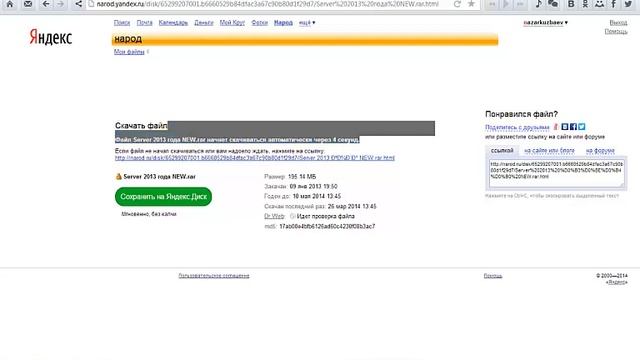Click the file name 'Server 2013 года NEW.rar'

pyautogui.click(x=159, y=177)
